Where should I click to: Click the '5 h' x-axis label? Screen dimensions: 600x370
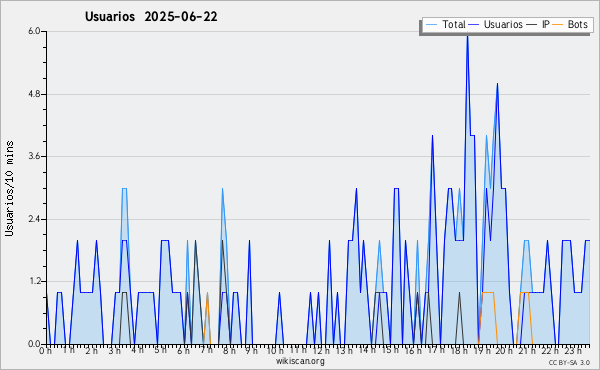160,350
